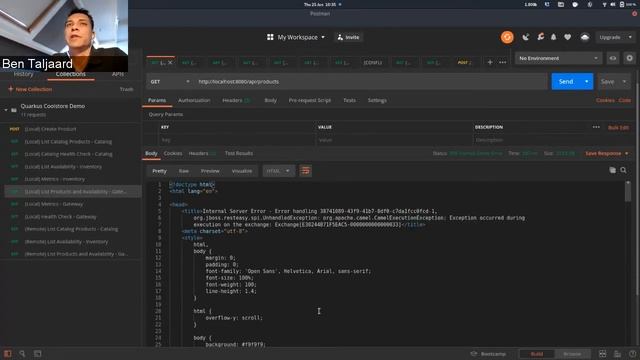Open Test Results tab

click(239, 153)
